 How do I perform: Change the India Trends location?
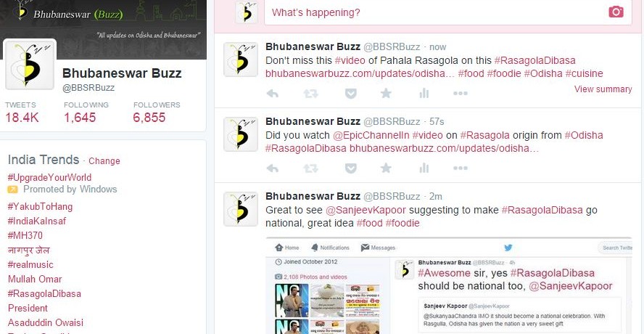pos(104,161)
